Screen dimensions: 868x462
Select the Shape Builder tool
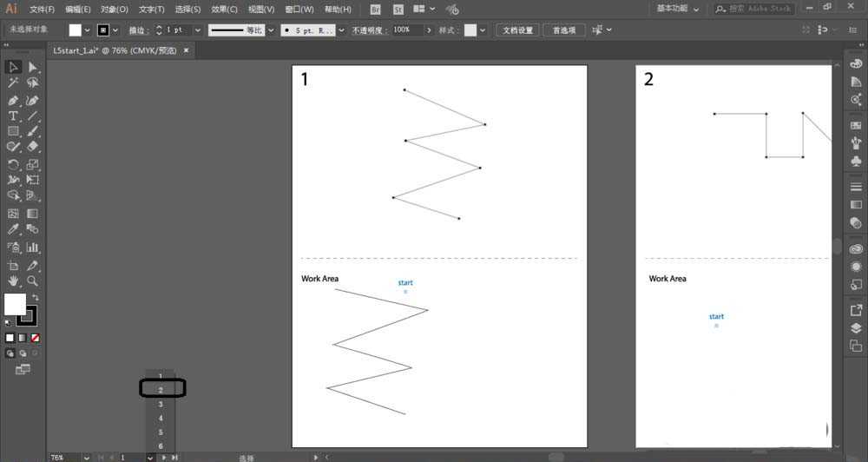(13, 195)
